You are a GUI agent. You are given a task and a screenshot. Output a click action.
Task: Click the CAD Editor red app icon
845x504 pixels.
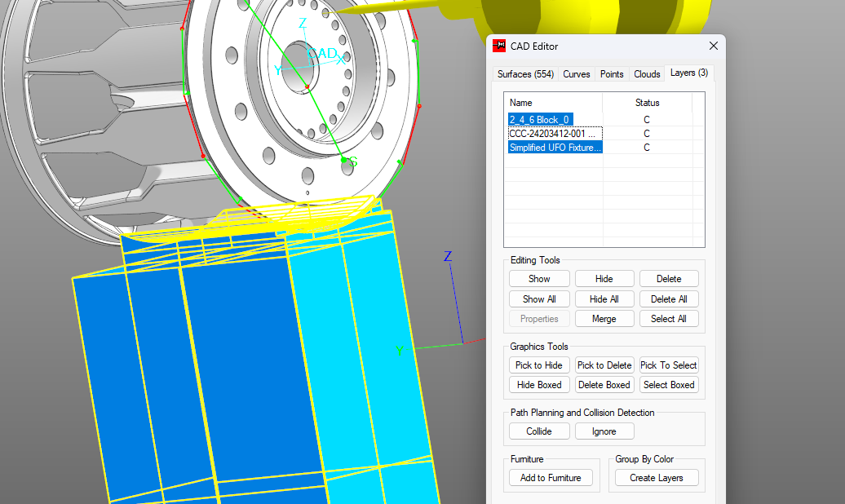pyautogui.click(x=499, y=46)
